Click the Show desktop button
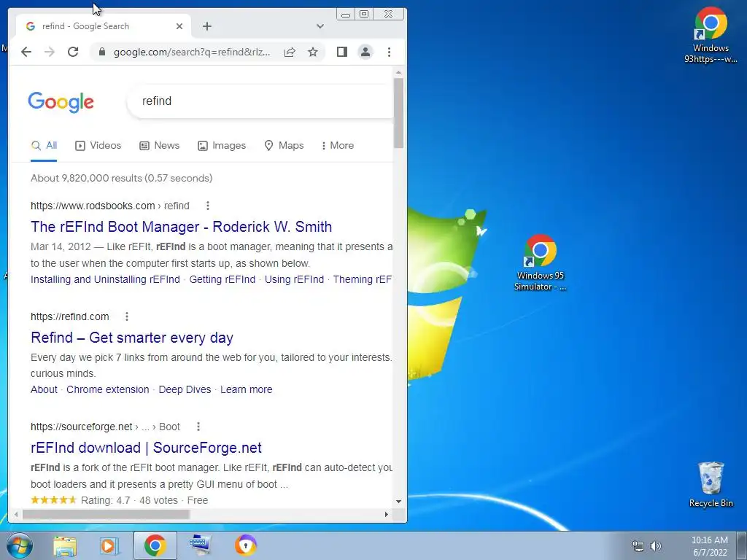The image size is (747, 560). tap(742, 545)
